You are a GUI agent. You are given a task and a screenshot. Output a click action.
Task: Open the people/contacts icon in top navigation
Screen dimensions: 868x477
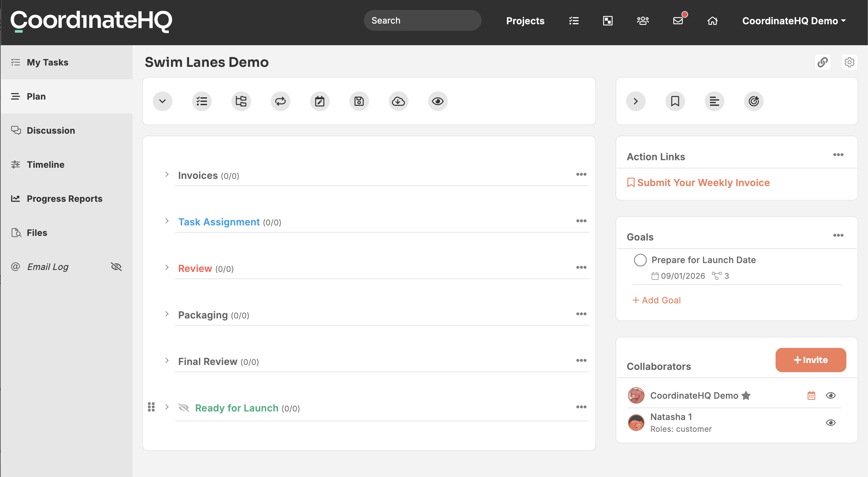pyautogui.click(x=643, y=21)
